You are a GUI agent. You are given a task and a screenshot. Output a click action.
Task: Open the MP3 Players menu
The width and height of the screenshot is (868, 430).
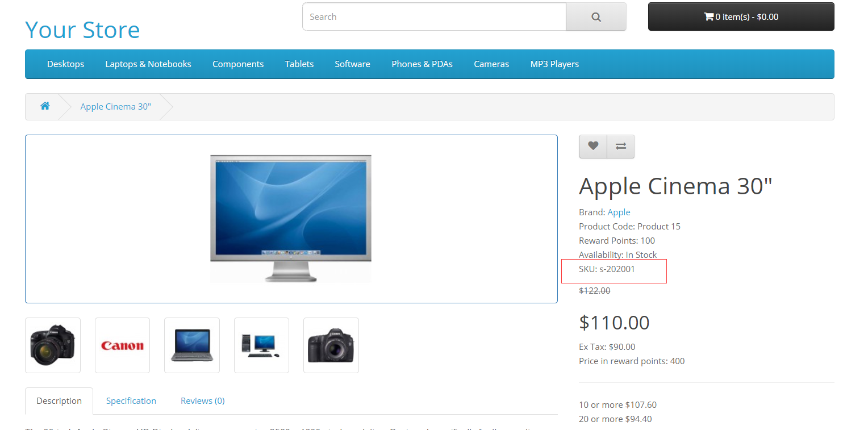554,64
